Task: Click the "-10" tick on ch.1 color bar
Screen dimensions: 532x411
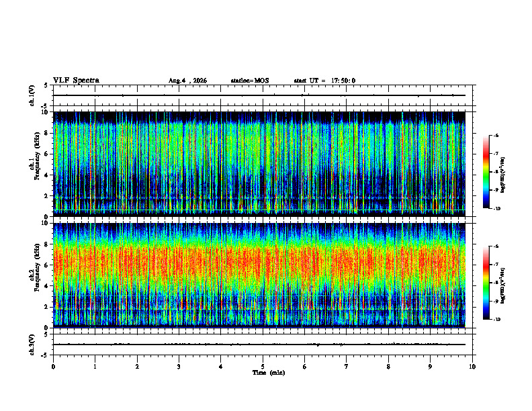Action: coord(496,209)
